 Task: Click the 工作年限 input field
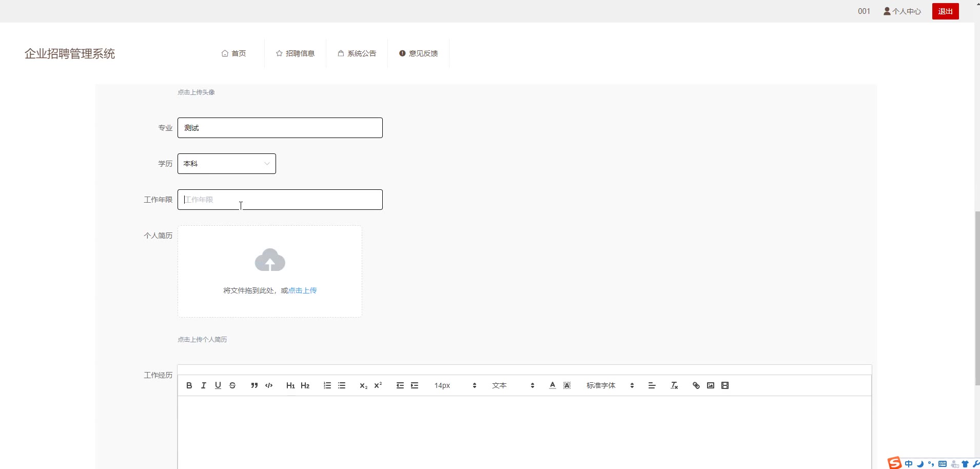(x=280, y=200)
